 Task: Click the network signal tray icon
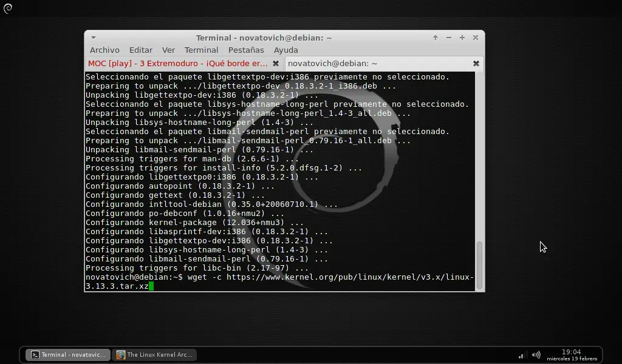point(521,355)
